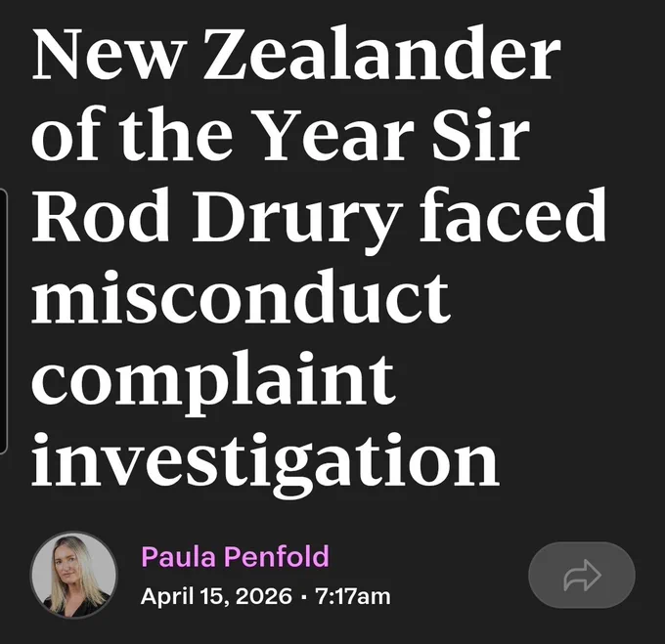
Task: Click the word "Year" in the headline
Action: 339,135
